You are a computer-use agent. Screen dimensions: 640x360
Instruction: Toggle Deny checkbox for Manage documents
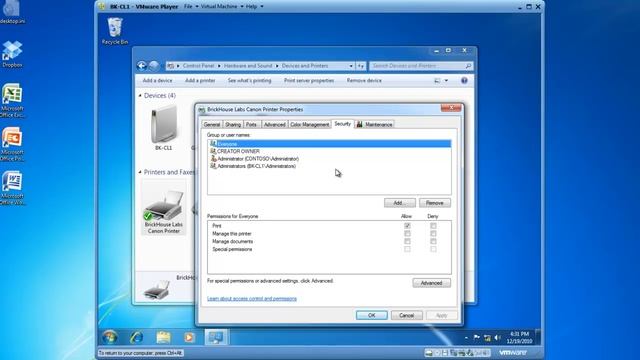pos(433,241)
